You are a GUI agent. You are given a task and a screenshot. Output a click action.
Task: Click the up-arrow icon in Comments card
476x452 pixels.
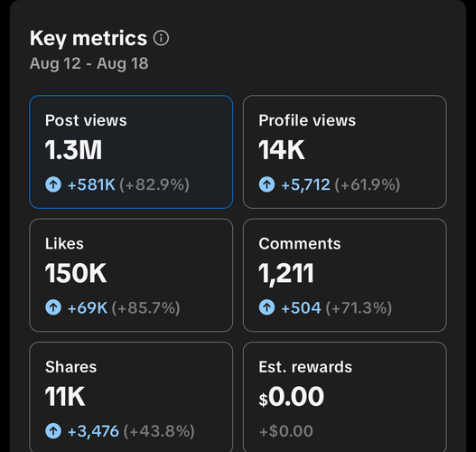[266, 307]
